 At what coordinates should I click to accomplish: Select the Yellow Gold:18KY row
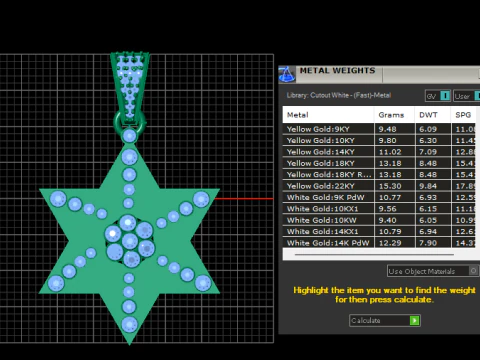point(379,163)
